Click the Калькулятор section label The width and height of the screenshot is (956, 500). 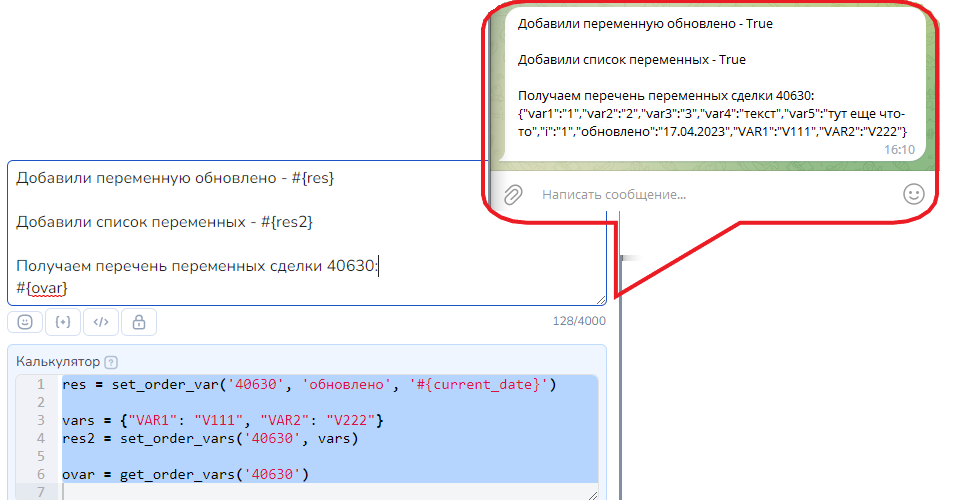coord(58,363)
